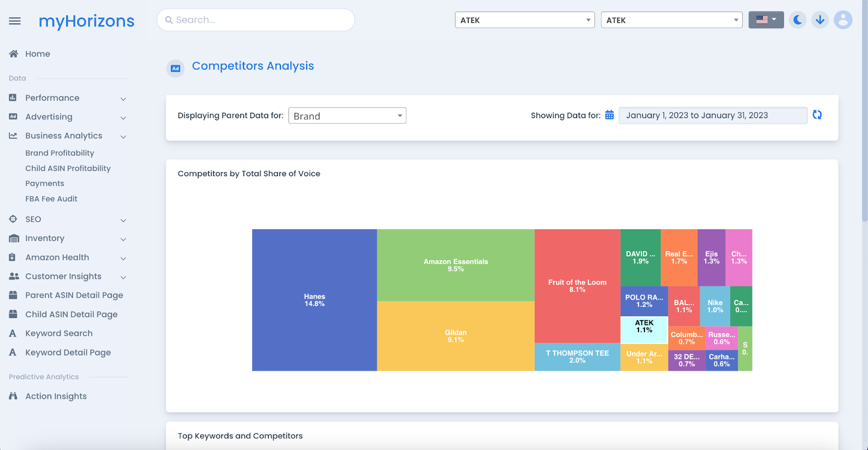This screenshot has width=868, height=450.
Task: Open Action Insights link
Action: tap(56, 396)
